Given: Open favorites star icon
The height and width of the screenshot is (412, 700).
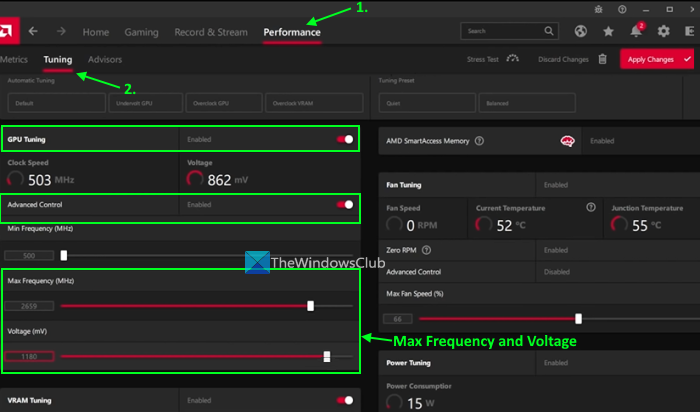Looking at the screenshot, I should point(608,32).
